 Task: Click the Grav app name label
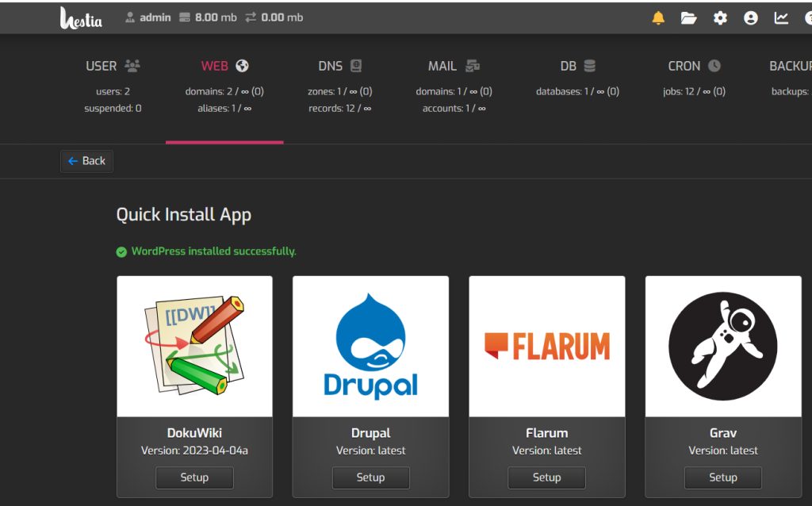click(x=723, y=433)
